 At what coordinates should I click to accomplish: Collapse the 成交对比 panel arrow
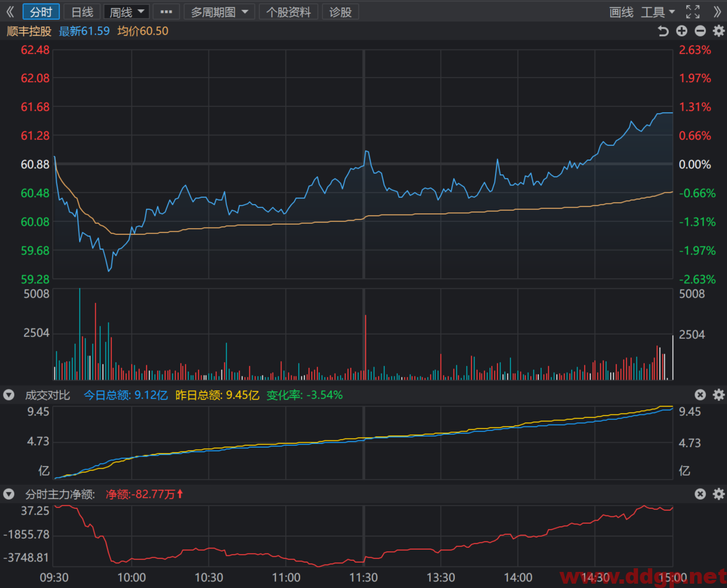[x=9, y=394]
